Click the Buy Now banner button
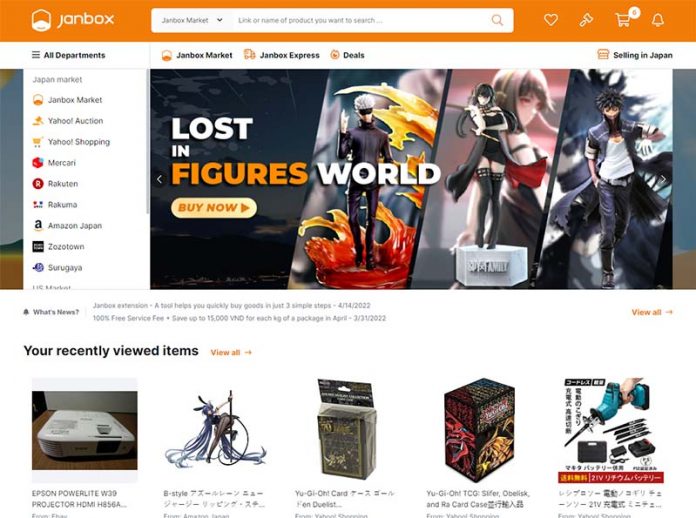 pyautogui.click(x=214, y=208)
